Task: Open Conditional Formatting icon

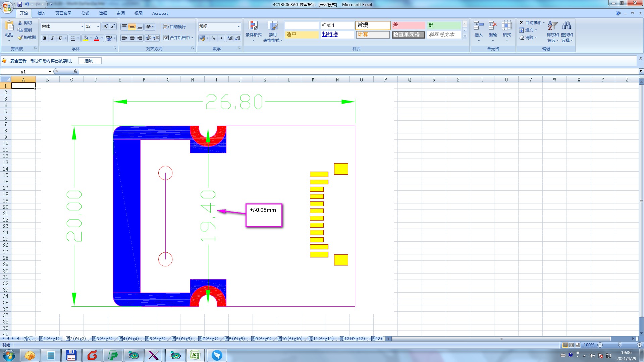Action: pos(253,26)
